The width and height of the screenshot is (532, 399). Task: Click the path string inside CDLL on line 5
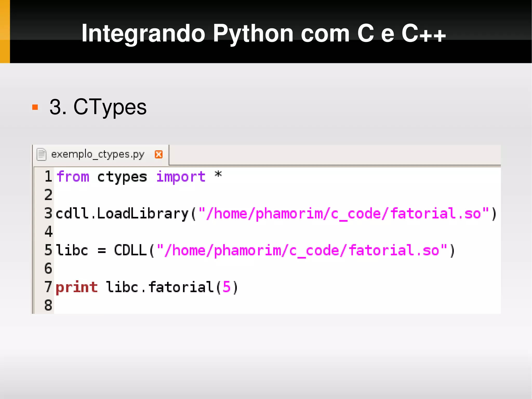302,251
